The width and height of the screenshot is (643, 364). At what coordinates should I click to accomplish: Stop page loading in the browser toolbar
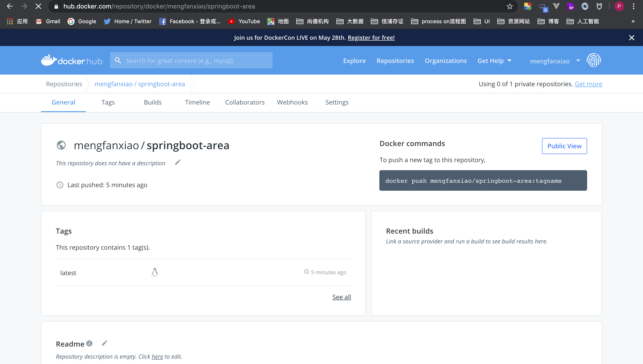pos(38,6)
